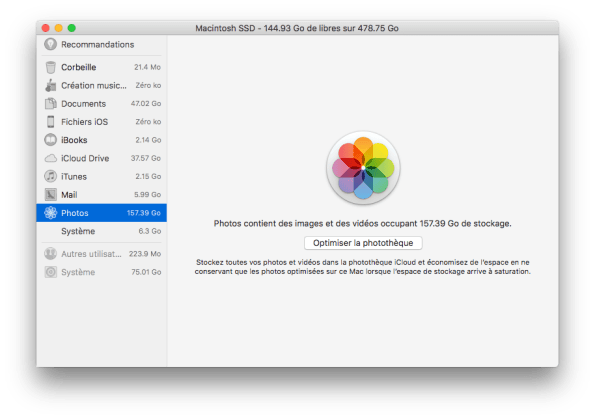Click the large Photos app icon
This screenshot has width=595, height=419.
pos(363,168)
